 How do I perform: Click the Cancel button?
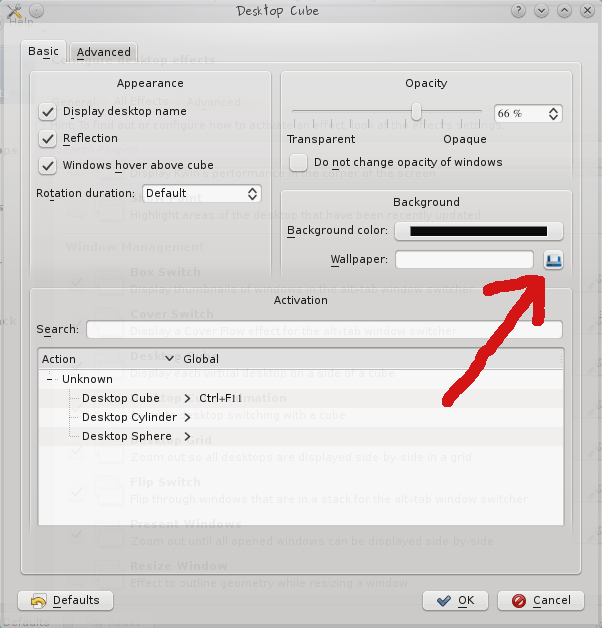(x=541, y=600)
